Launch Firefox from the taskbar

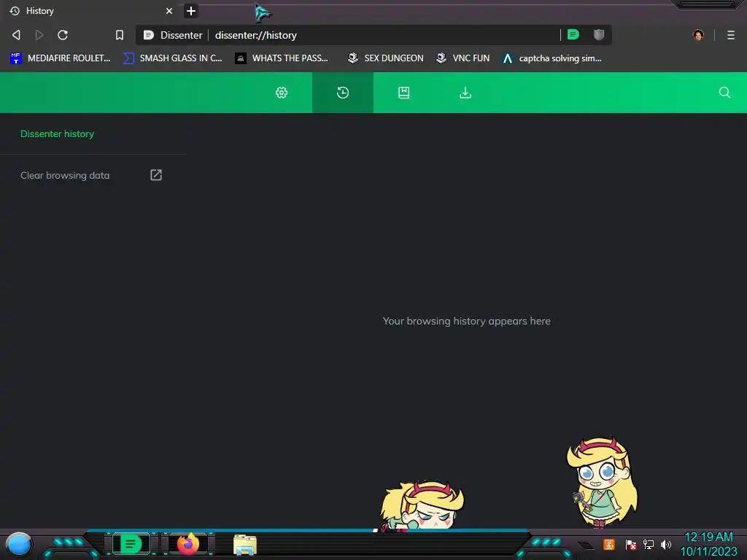pos(188,544)
